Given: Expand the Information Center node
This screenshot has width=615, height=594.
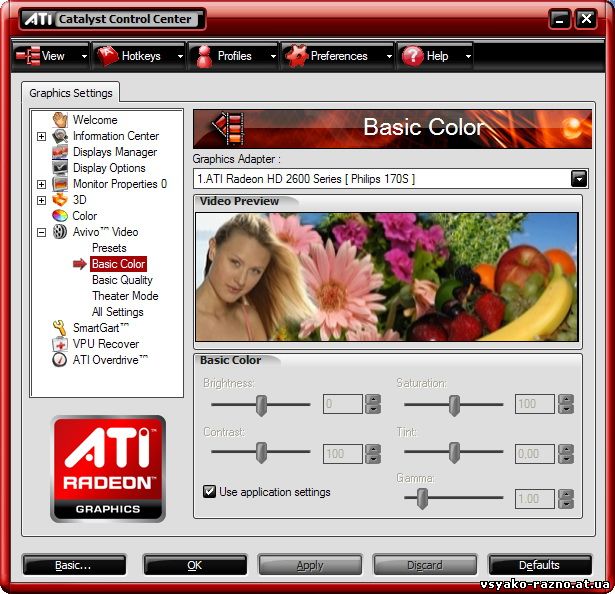Looking at the screenshot, I should (x=41, y=136).
